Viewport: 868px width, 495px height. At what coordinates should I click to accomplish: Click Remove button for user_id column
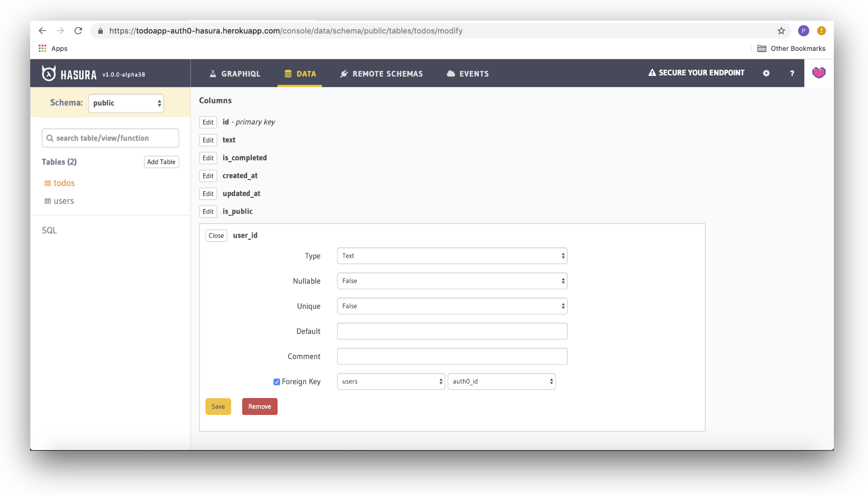[x=259, y=406]
